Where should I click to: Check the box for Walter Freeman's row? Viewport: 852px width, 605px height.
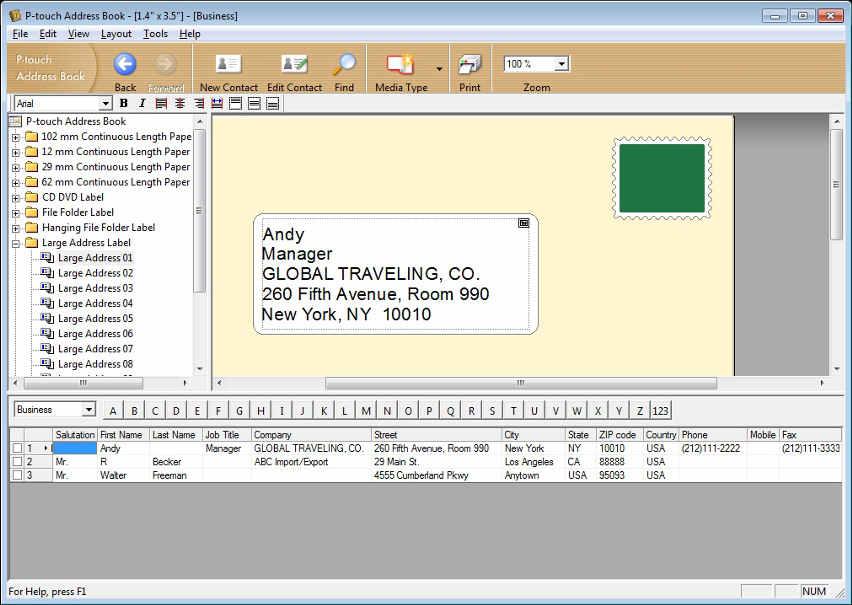pyautogui.click(x=17, y=475)
